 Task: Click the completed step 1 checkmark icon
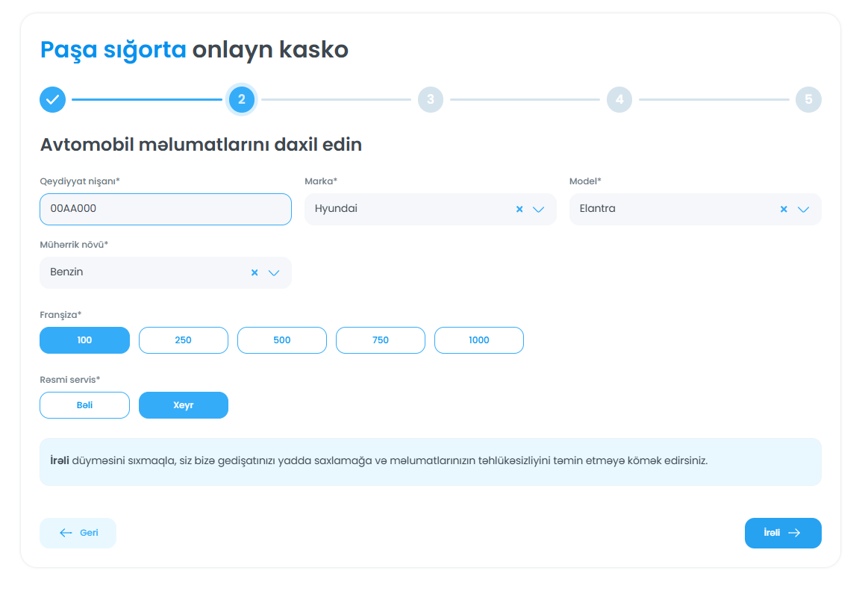click(52, 99)
